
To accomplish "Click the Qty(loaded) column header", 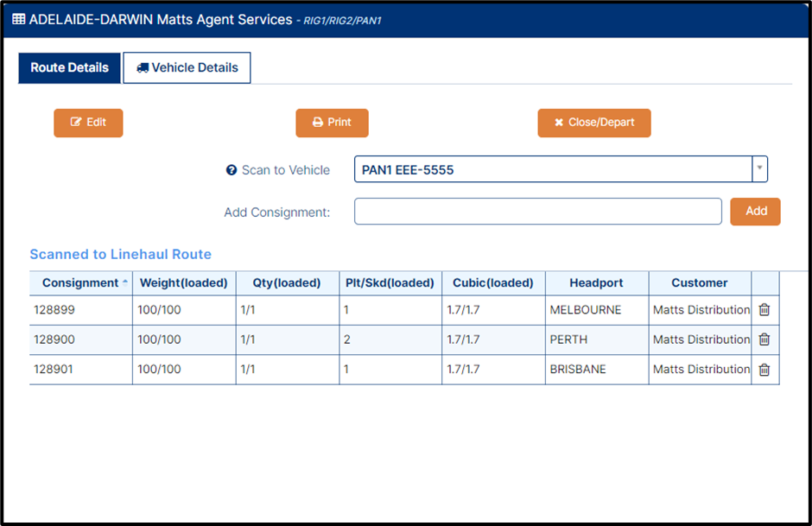I will [287, 282].
